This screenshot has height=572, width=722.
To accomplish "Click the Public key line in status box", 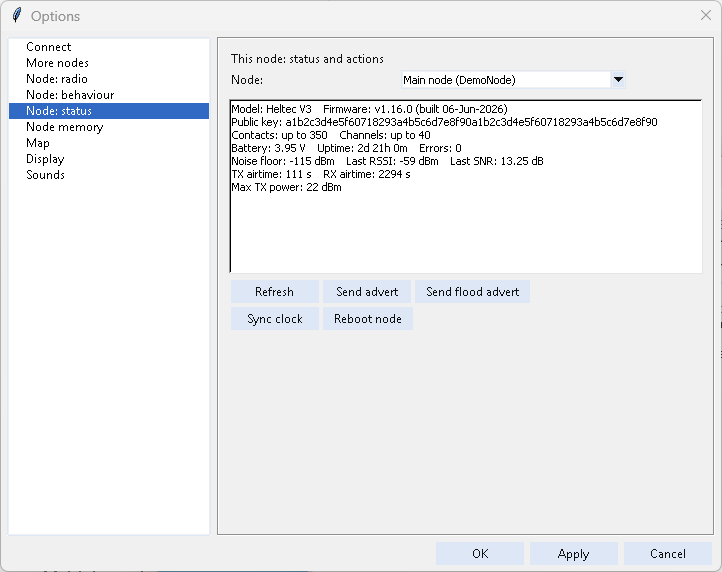I will coord(444,122).
